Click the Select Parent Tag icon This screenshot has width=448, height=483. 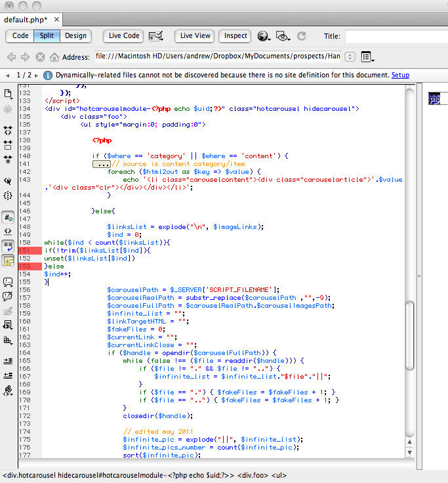click(x=8, y=181)
